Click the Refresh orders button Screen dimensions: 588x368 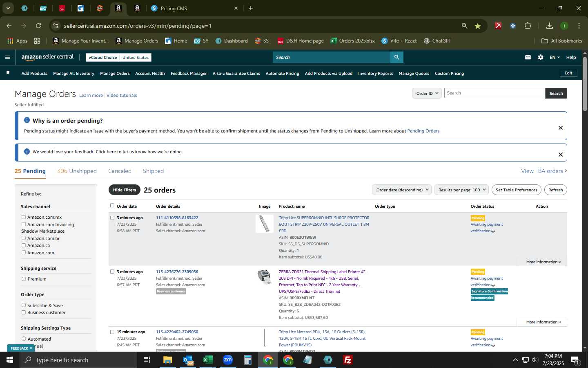tap(555, 190)
